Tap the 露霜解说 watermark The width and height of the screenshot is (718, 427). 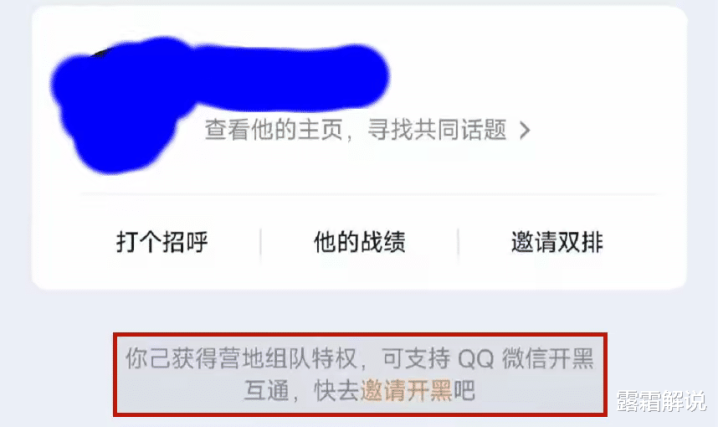661,401
